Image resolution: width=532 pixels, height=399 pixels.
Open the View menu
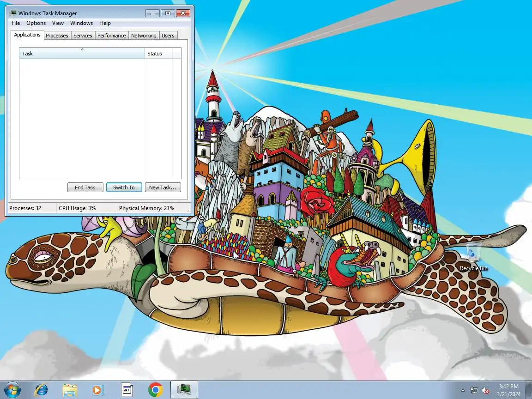point(58,23)
